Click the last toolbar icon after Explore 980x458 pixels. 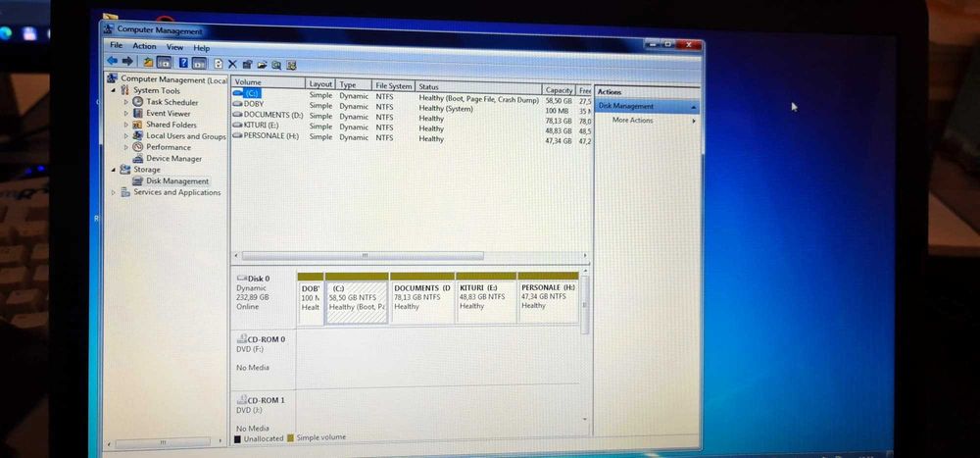click(291, 65)
